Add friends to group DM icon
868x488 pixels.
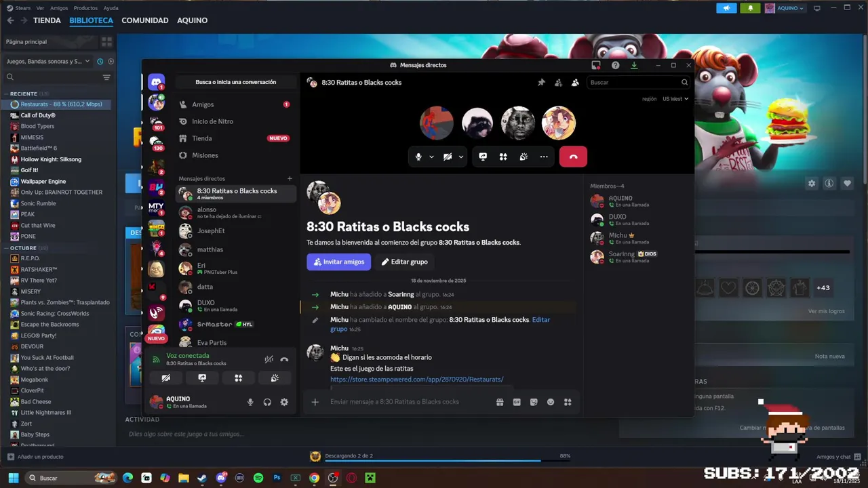coord(558,83)
